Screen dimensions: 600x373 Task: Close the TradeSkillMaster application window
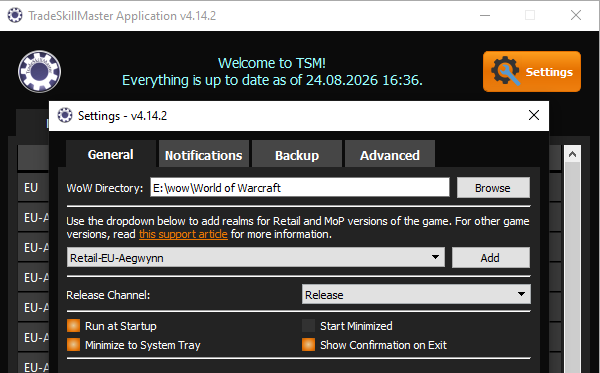[x=576, y=15]
